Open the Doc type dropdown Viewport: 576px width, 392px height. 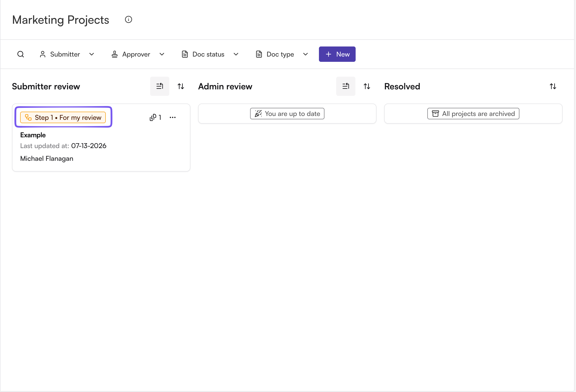pyautogui.click(x=282, y=54)
